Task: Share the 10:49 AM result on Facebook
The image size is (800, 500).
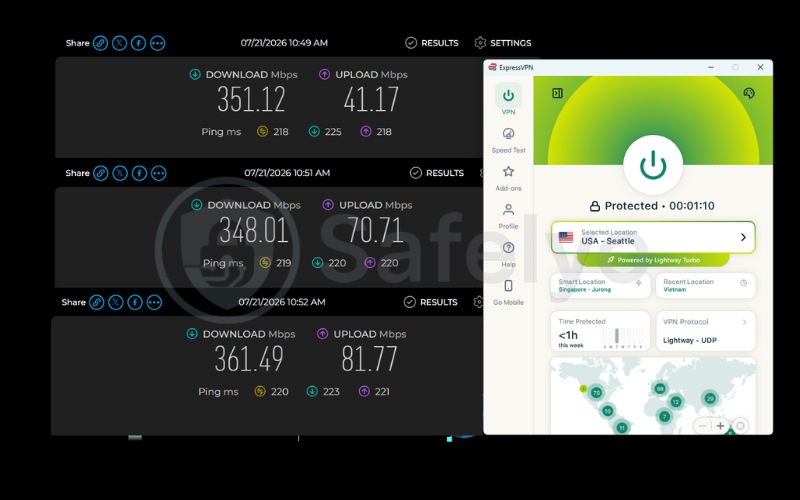Action: (138, 43)
